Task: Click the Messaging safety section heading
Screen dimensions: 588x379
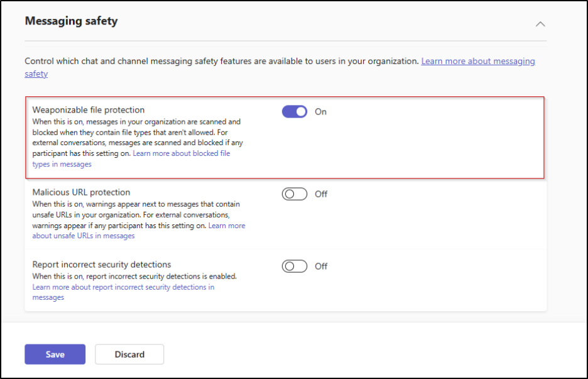Action: (71, 21)
